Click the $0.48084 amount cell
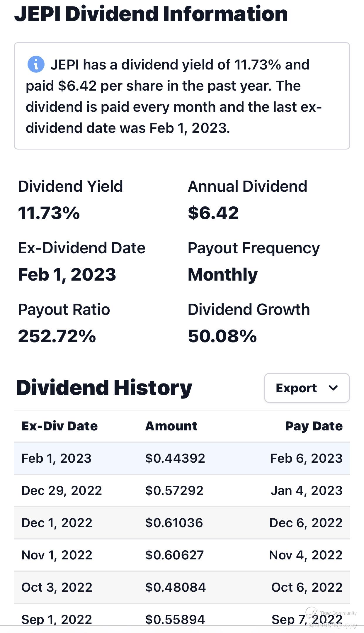364x633 pixels. point(175,587)
